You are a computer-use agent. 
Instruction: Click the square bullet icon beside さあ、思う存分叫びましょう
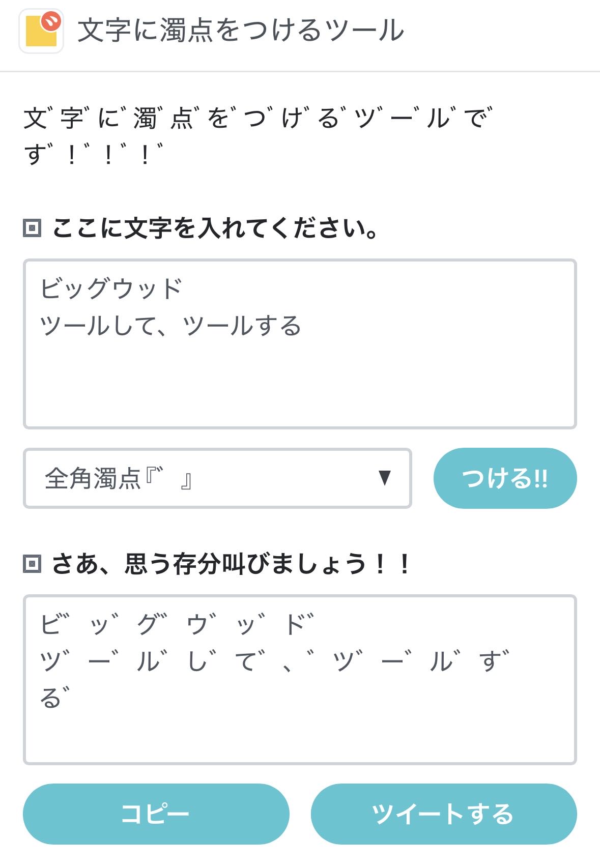pos(32,564)
